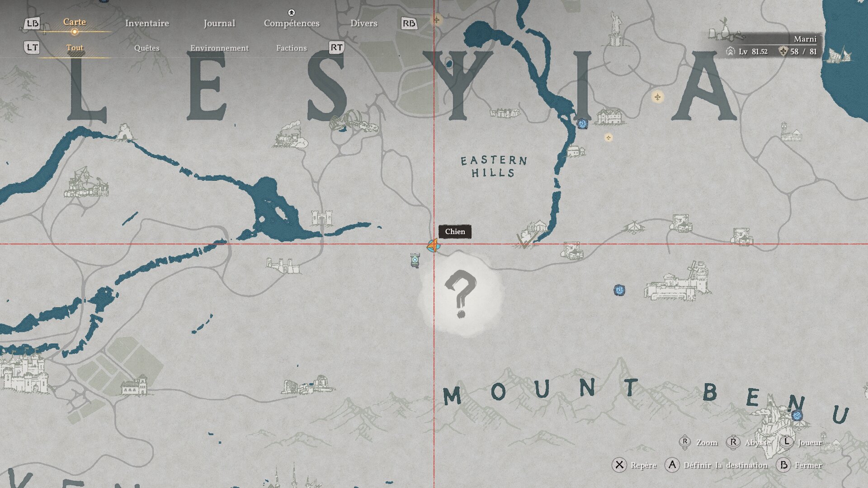Screen dimensions: 868x488
Task: Select the tower icon left of player
Action: click(x=415, y=260)
